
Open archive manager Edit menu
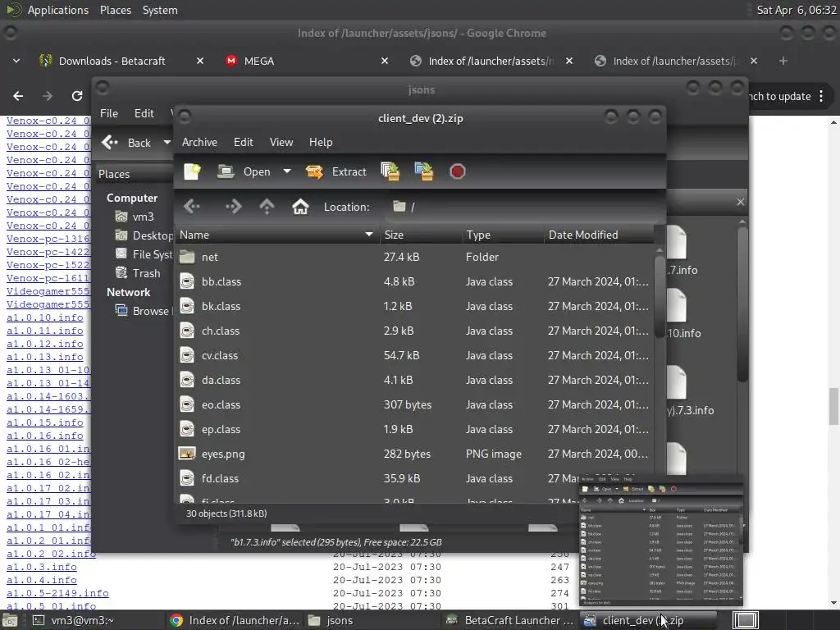pyautogui.click(x=243, y=142)
